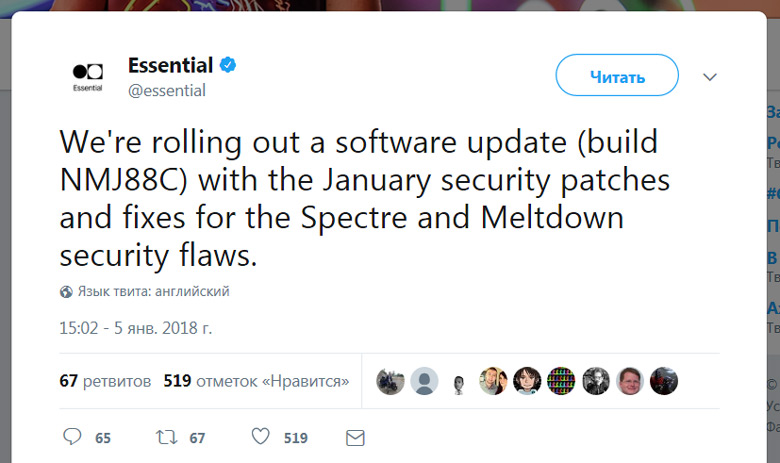Click the last liker avatar thumbnail
This screenshot has height=463, width=780.
664,381
